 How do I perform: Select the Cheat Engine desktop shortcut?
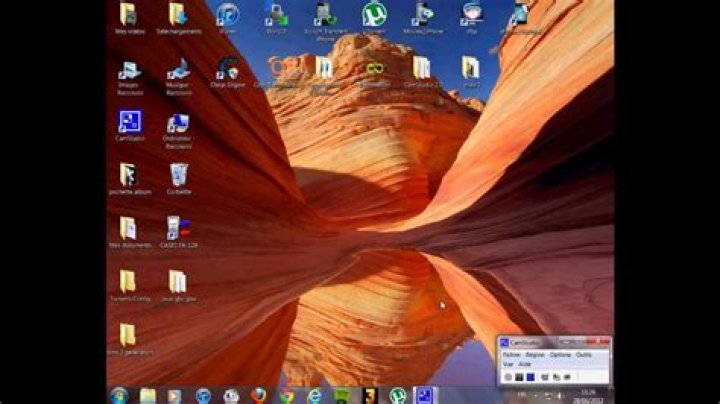tap(228, 73)
